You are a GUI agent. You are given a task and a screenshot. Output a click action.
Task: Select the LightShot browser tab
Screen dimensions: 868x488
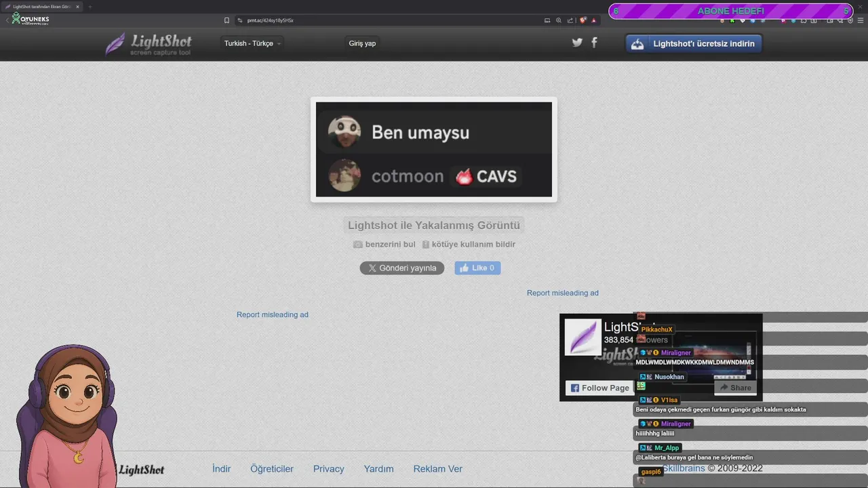[42, 6]
